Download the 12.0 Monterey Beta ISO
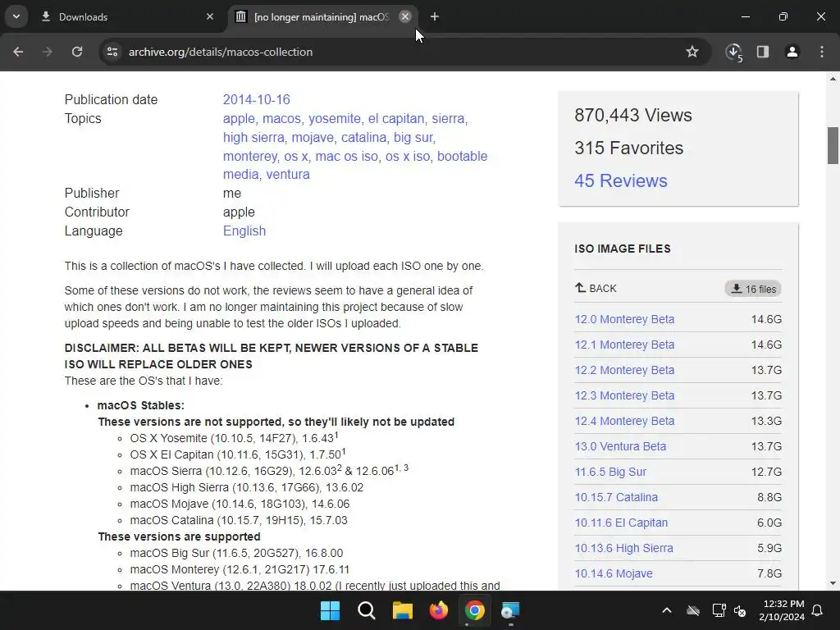Screen dimensions: 840x630 pyautogui.click(x=624, y=319)
